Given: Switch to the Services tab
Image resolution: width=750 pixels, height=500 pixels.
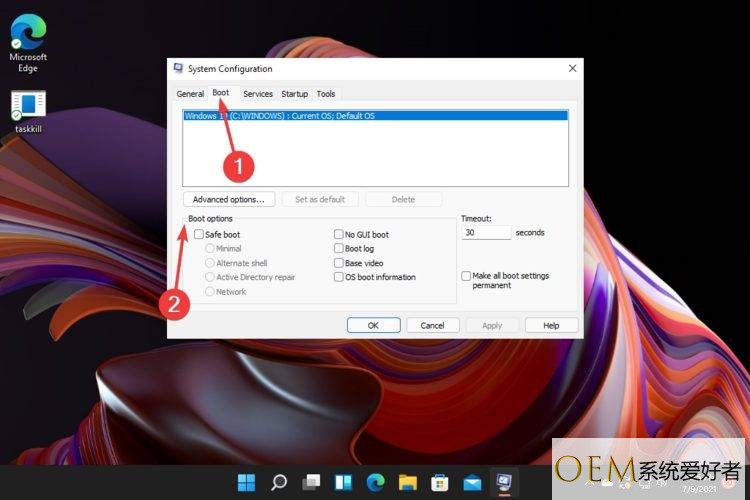Looking at the screenshot, I should pos(257,94).
